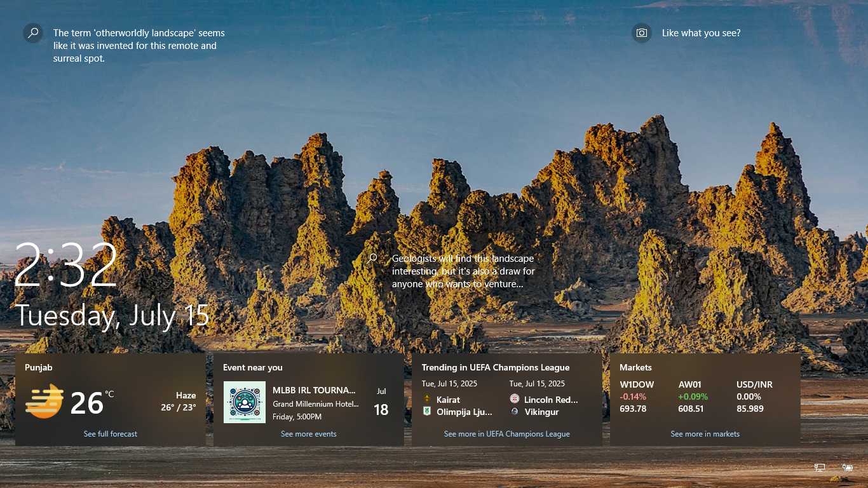The width and height of the screenshot is (868, 488).
Task: Click the haze weather icon in Punjab card
Action: 44,402
